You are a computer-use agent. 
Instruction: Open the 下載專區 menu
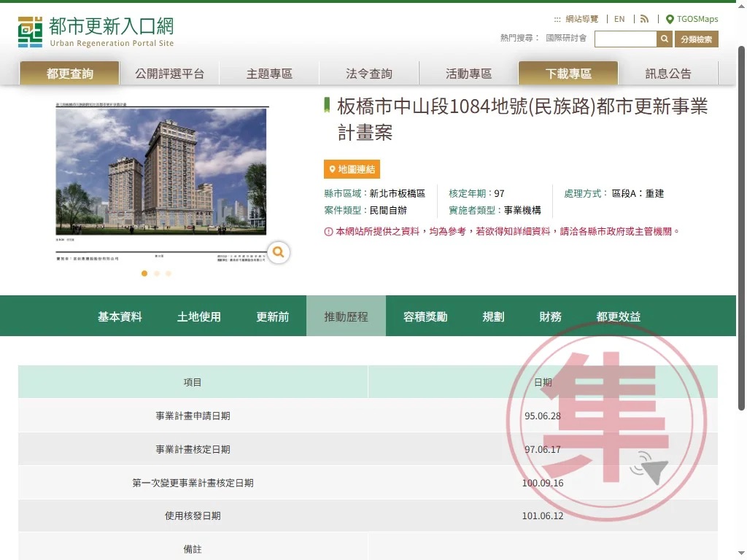coord(568,74)
